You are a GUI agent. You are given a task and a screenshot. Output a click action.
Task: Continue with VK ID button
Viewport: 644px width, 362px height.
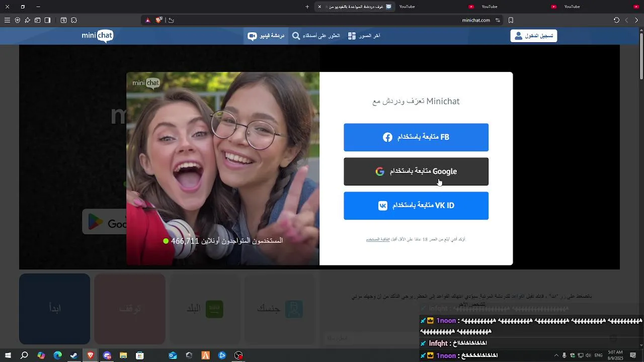(416, 206)
